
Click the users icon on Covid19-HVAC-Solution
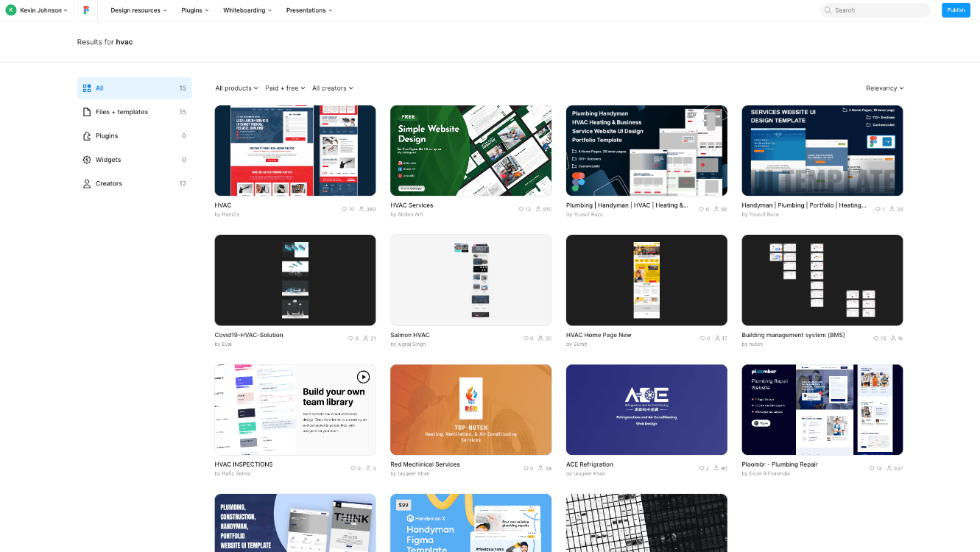(x=365, y=339)
